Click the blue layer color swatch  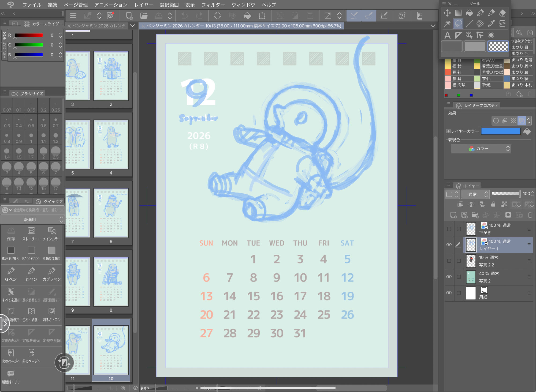point(501,131)
